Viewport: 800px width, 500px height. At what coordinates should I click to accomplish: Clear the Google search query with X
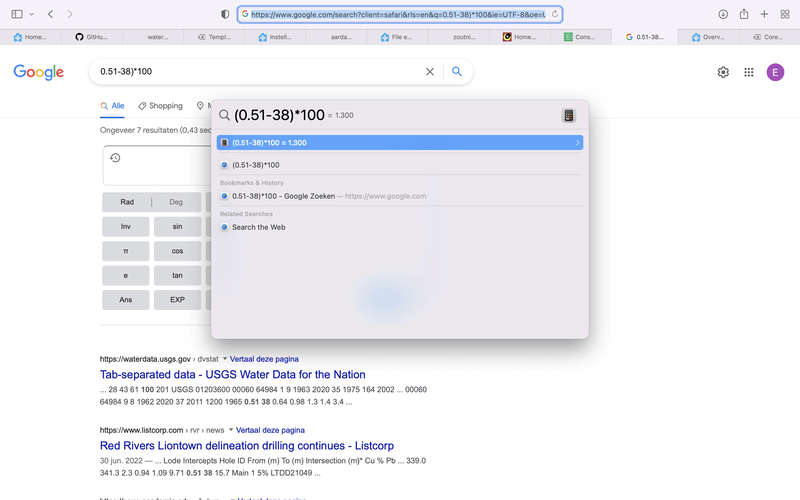[430, 72]
